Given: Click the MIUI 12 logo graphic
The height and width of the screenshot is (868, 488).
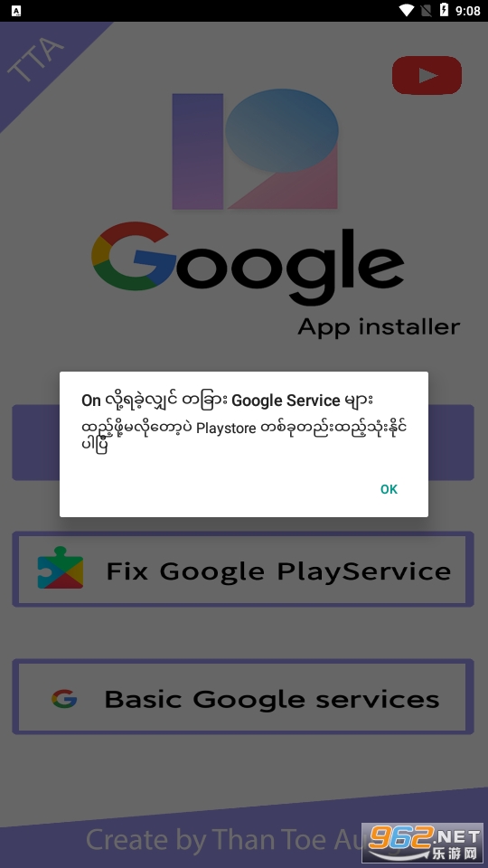Looking at the screenshot, I should coord(255,149).
